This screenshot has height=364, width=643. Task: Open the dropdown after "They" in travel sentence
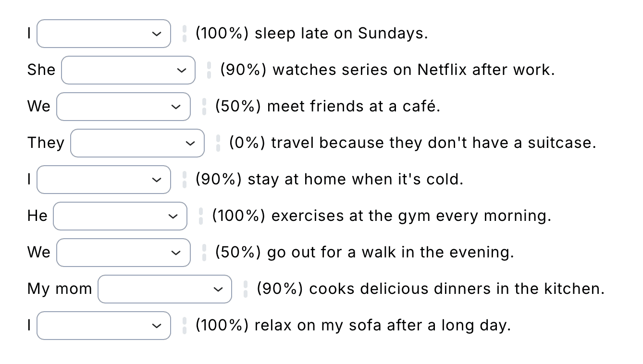137,143
